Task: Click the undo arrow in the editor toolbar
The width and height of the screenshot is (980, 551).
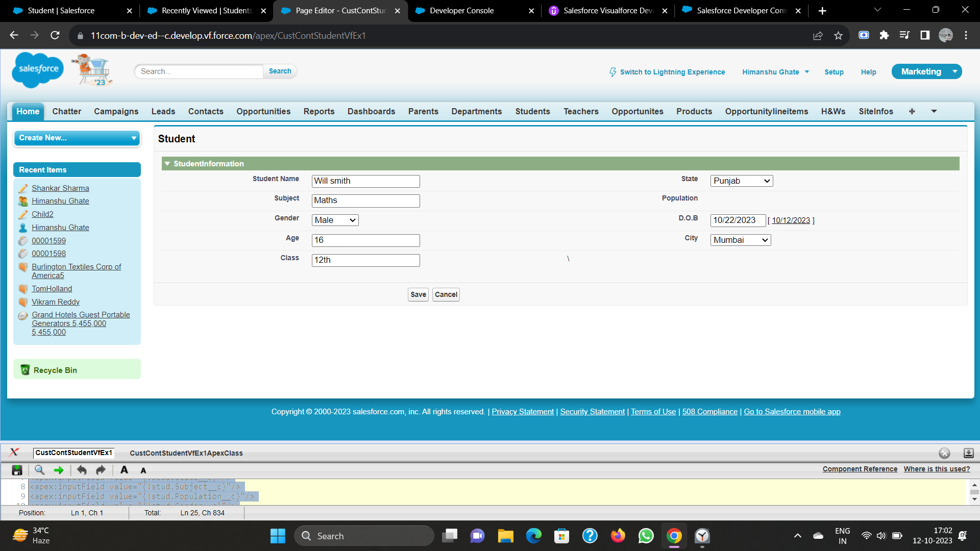Action: 82,470
